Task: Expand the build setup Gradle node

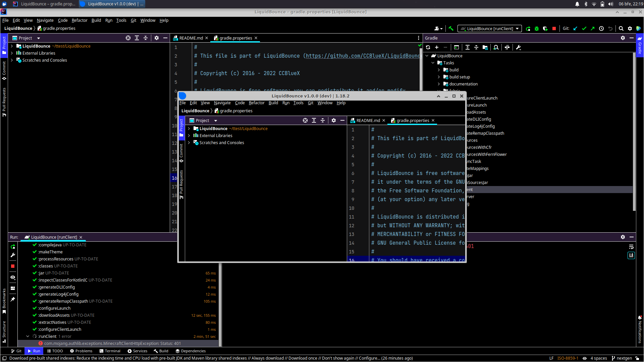Action: [x=439, y=77]
